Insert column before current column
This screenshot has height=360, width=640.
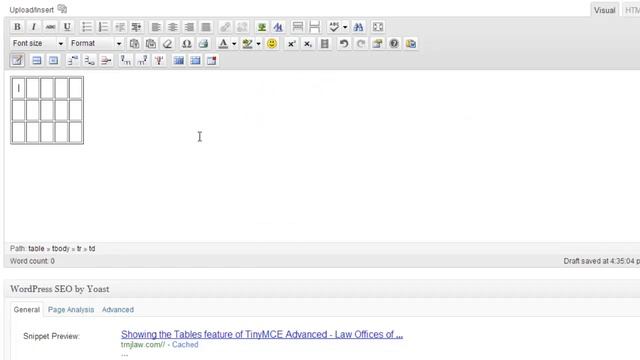pos(126,60)
